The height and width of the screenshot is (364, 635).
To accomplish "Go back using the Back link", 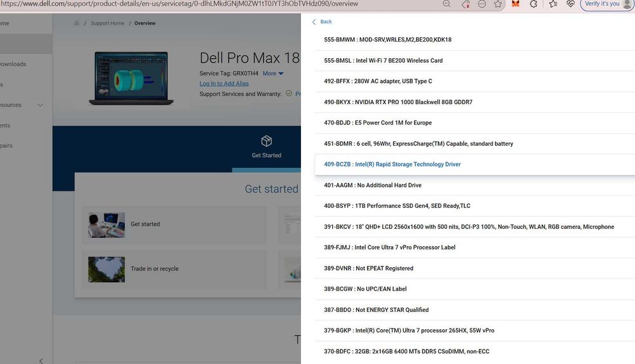I will (x=326, y=22).
